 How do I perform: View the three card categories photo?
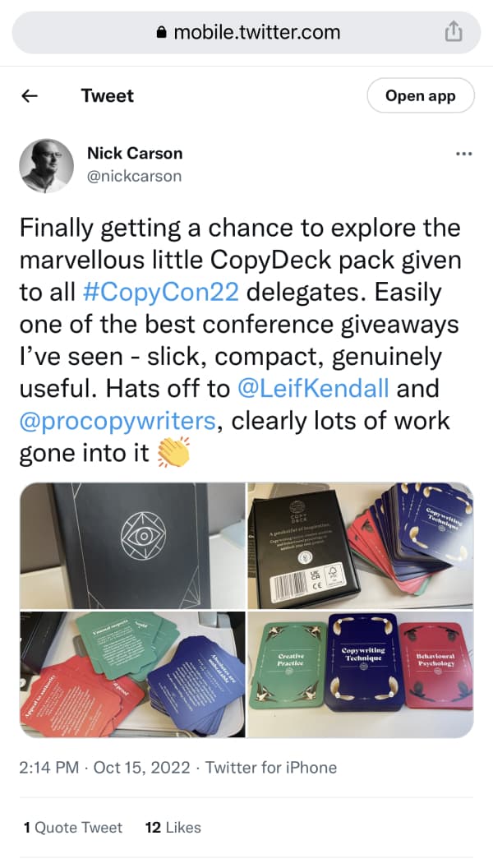click(360, 674)
